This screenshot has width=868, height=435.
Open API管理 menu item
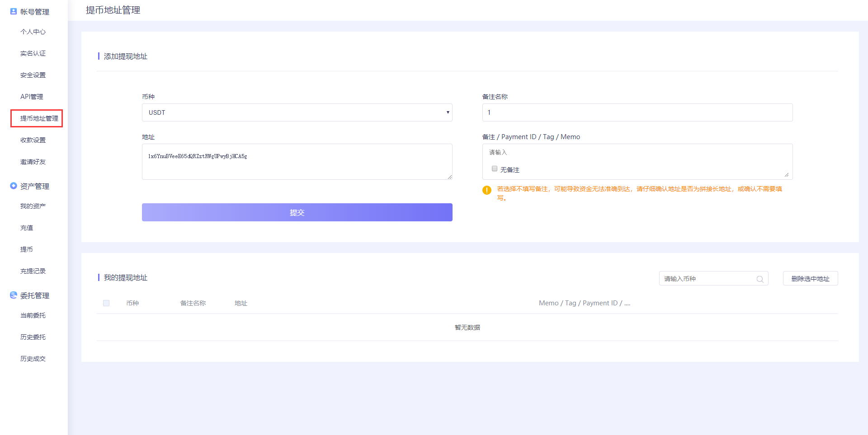32,97
